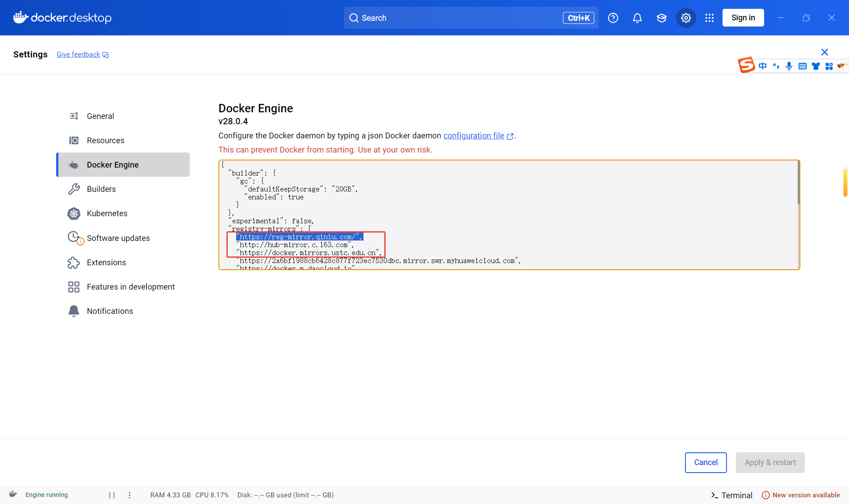Open the help question mark icon
This screenshot has height=504, width=849.
tap(613, 18)
